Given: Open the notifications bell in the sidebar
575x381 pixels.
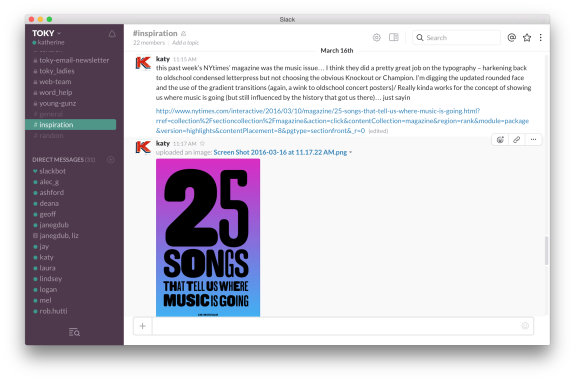Looking at the screenshot, I should click(112, 34).
